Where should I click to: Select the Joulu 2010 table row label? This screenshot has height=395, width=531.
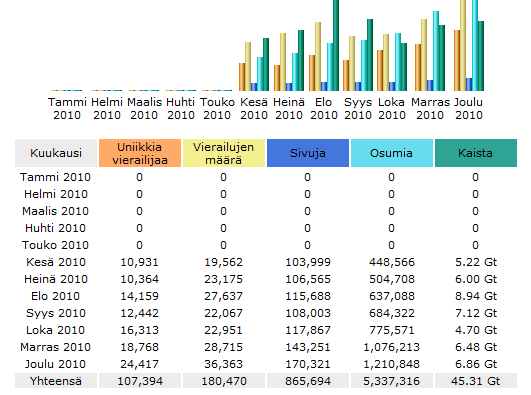tap(55, 364)
